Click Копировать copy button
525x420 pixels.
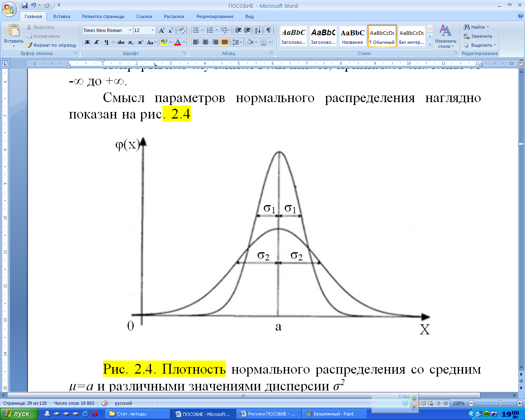[x=43, y=36]
